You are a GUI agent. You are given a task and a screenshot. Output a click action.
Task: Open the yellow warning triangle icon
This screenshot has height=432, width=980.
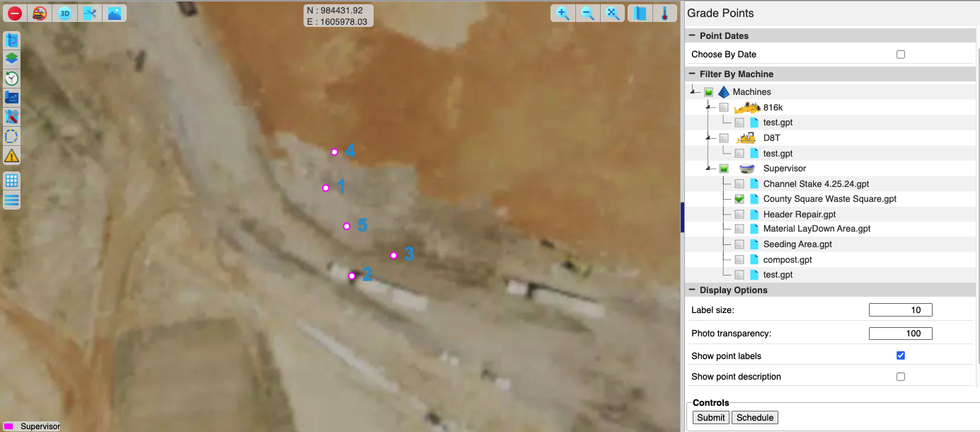(x=12, y=155)
